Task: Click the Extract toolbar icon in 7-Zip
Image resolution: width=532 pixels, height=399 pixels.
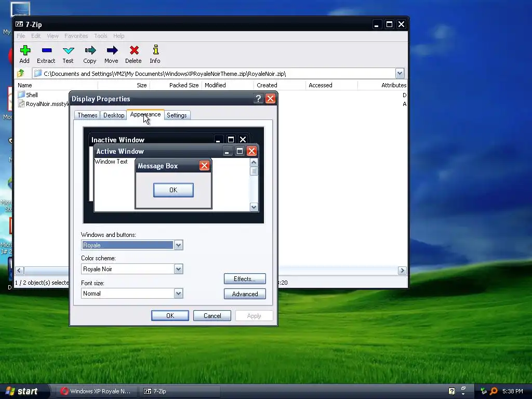Action: (x=46, y=54)
